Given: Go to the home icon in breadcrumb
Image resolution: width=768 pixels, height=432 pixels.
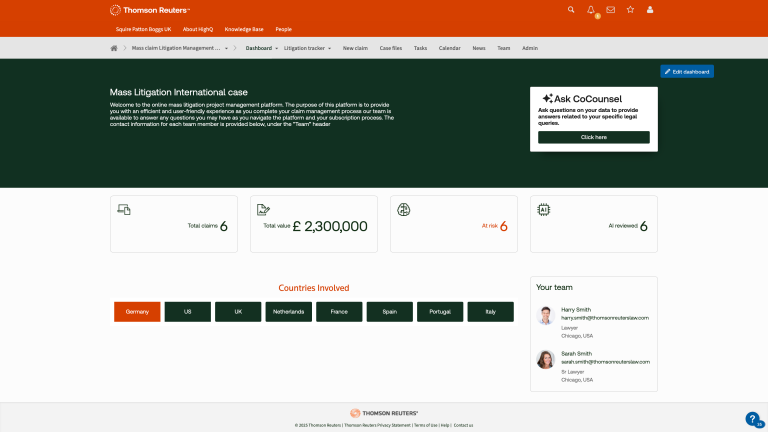Looking at the screenshot, I should click(114, 48).
